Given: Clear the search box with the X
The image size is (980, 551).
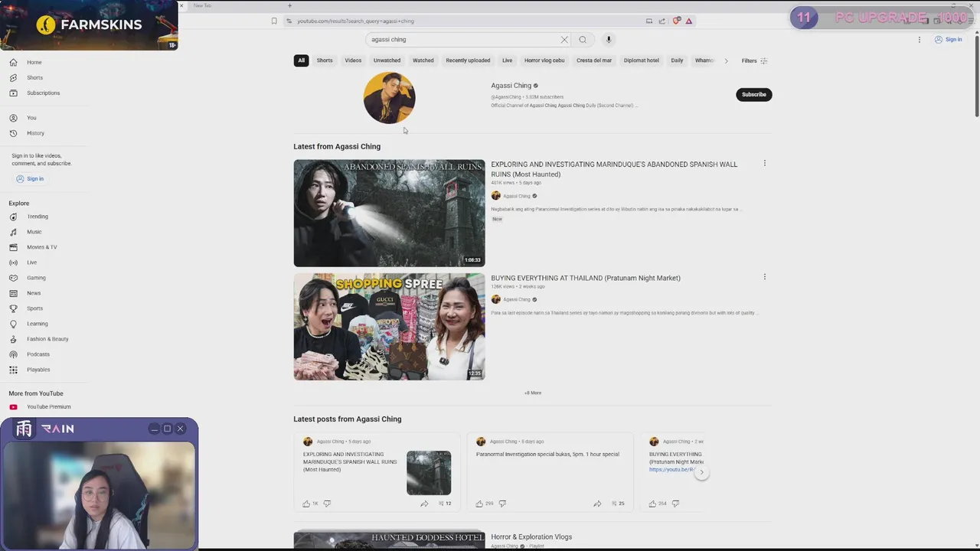Looking at the screenshot, I should 564,40.
